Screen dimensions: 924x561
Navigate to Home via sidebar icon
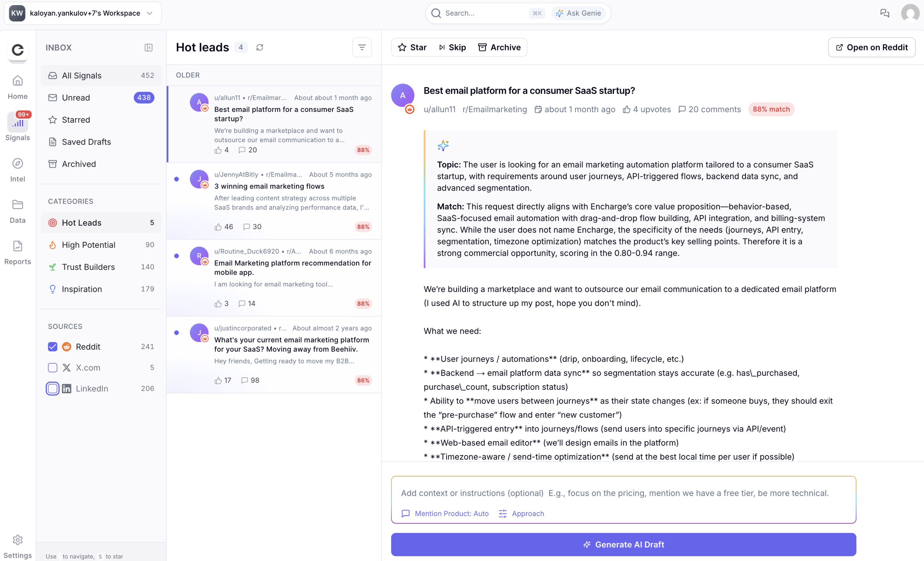(17, 85)
